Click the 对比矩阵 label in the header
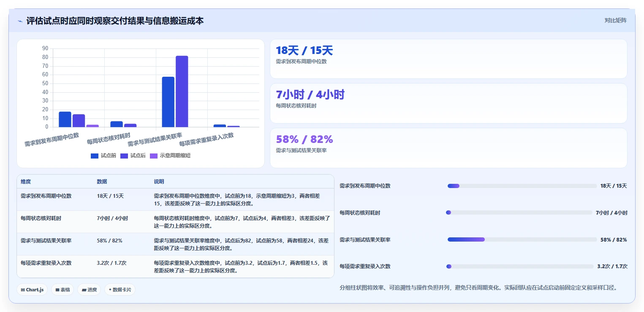The image size is (644, 312). pos(616,20)
